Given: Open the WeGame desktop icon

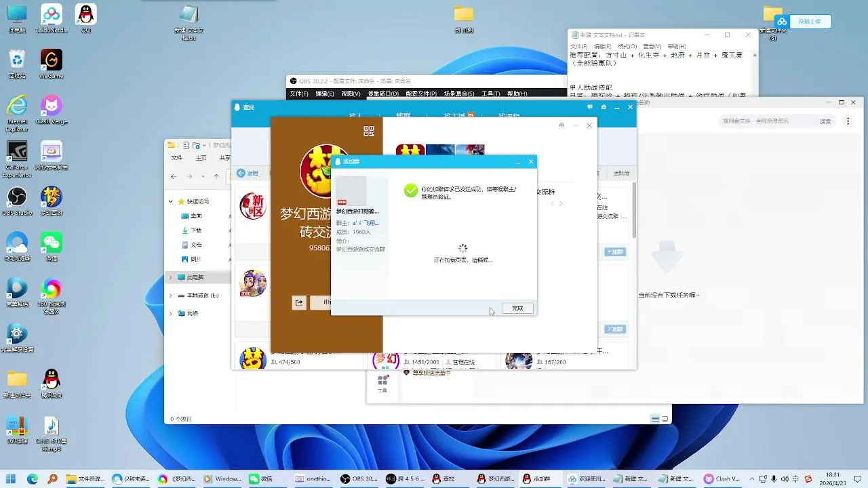Looking at the screenshot, I should [x=52, y=64].
